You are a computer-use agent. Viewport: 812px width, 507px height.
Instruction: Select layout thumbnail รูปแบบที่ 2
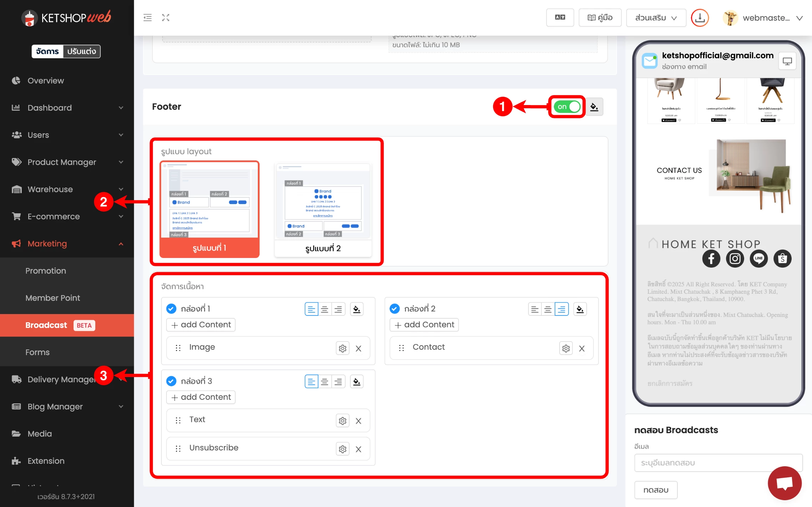(323, 210)
